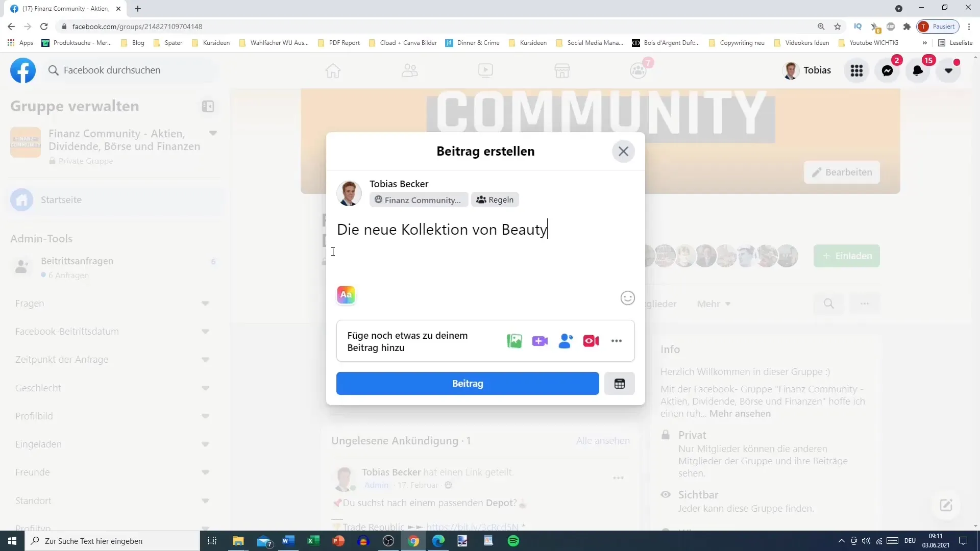Viewport: 980px width, 551px height.
Task: Open a new browser tab
Action: pos(138,9)
